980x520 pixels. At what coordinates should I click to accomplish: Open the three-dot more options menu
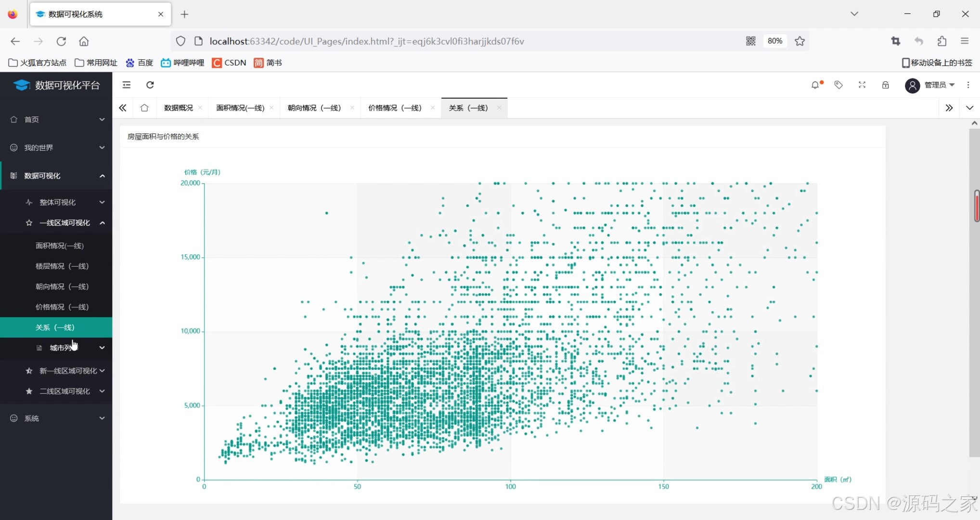click(968, 85)
